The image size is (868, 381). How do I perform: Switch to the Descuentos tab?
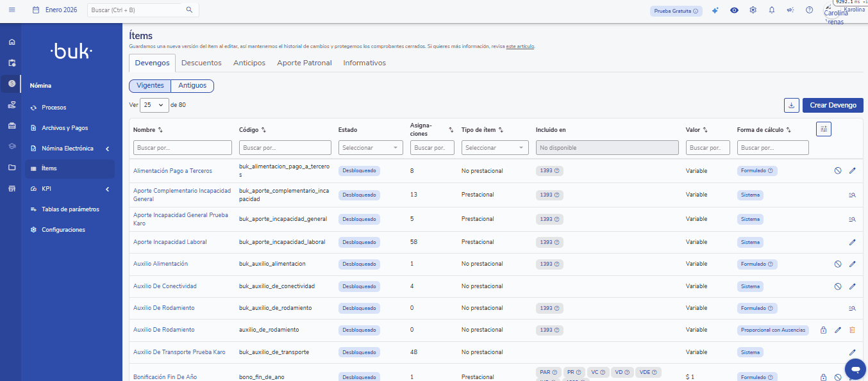pos(201,63)
